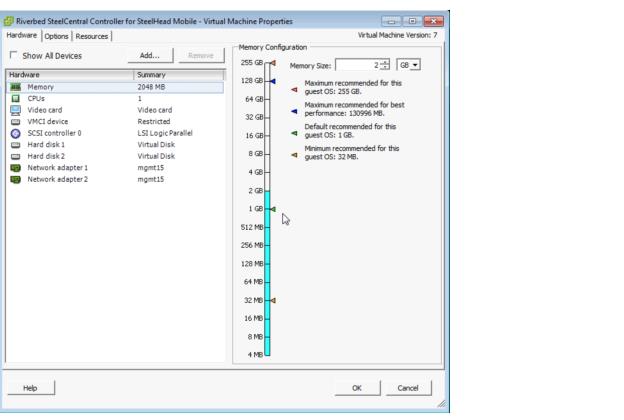Click the Hard disk 1 icon
The width and height of the screenshot is (624, 420).
[x=16, y=145]
